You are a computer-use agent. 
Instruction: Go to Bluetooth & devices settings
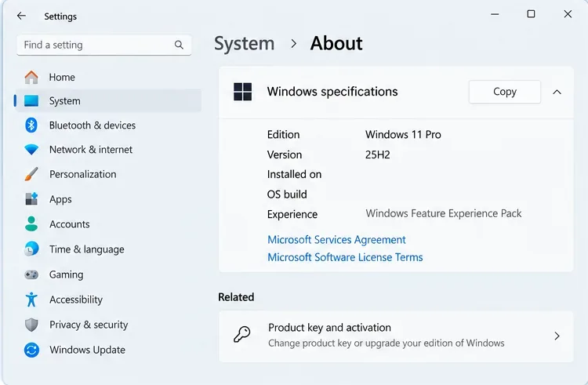click(x=109, y=125)
